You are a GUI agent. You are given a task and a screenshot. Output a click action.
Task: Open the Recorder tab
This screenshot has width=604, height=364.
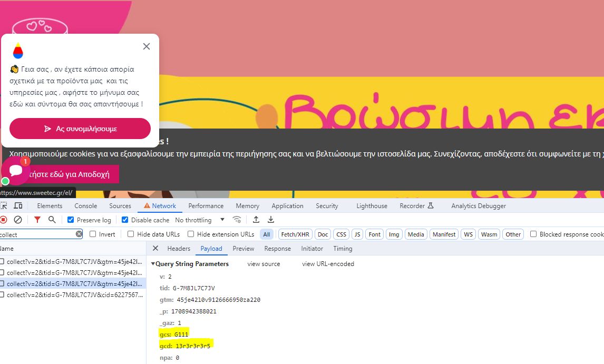pyautogui.click(x=416, y=205)
